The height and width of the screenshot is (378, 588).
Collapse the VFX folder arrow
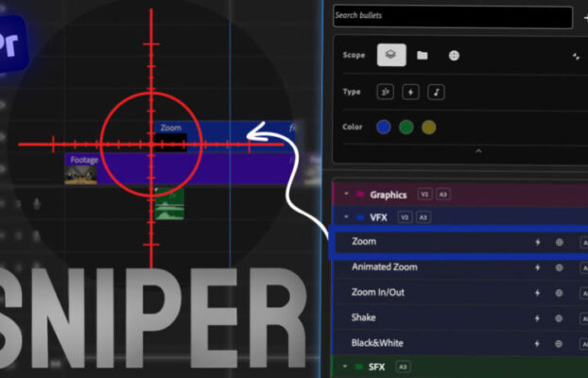(346, 216)
